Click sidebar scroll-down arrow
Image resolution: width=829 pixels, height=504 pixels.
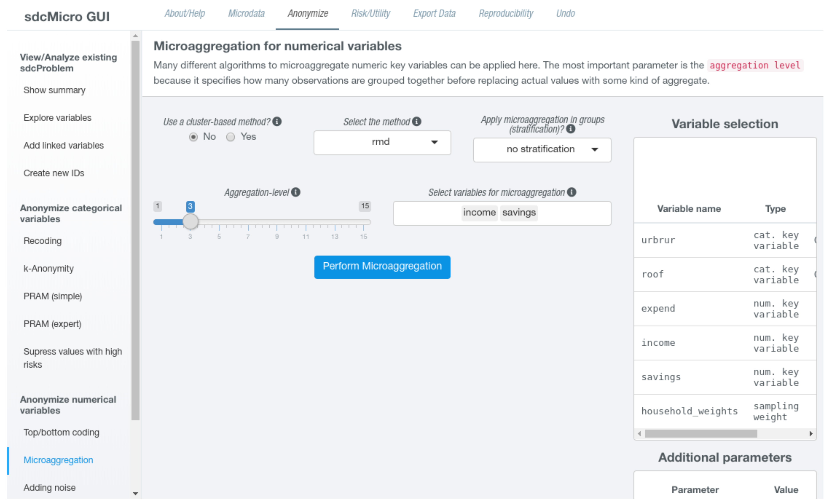(x=135, y=494)
